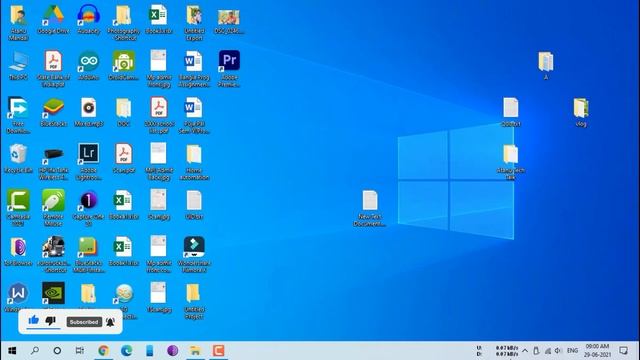
Task: Open Google Chrome from taskbar
Action: [103, 351]
